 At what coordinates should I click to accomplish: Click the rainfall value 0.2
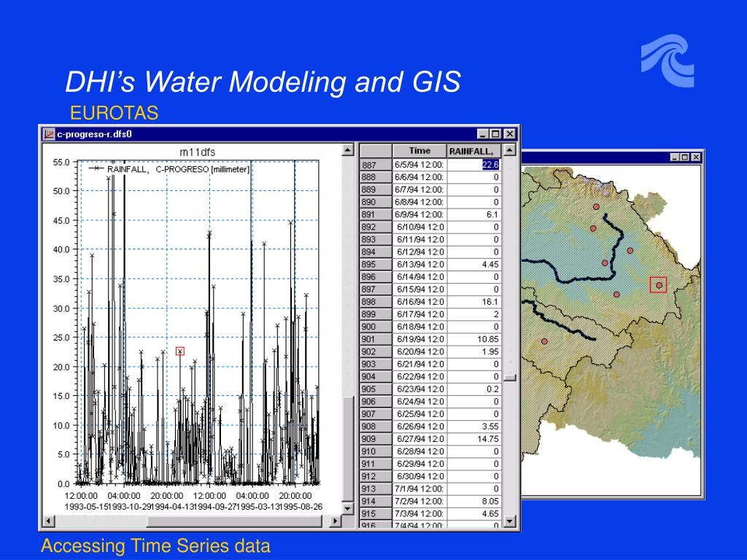[474, 389]
